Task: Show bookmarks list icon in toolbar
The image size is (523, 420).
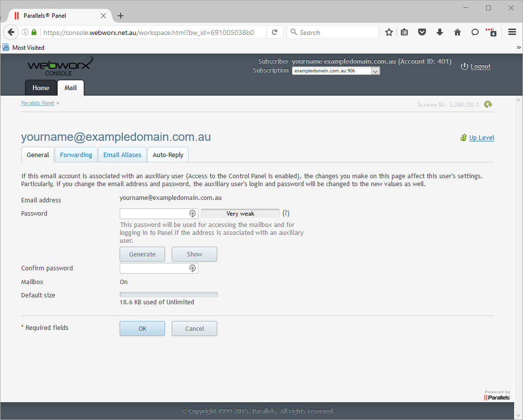Action: tap(404, 32)
